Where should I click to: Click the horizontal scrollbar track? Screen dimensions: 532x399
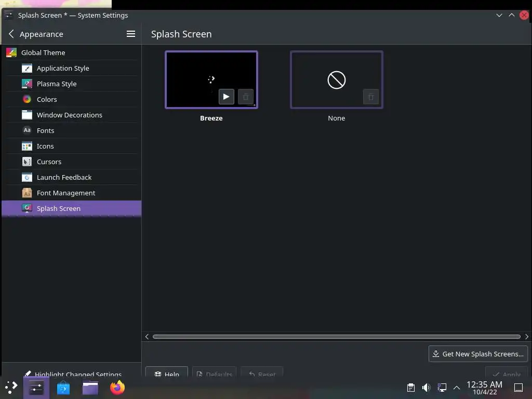(x=337, y=337)
